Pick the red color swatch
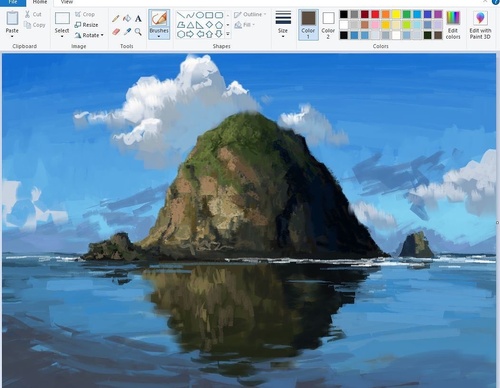 point(375,14)
